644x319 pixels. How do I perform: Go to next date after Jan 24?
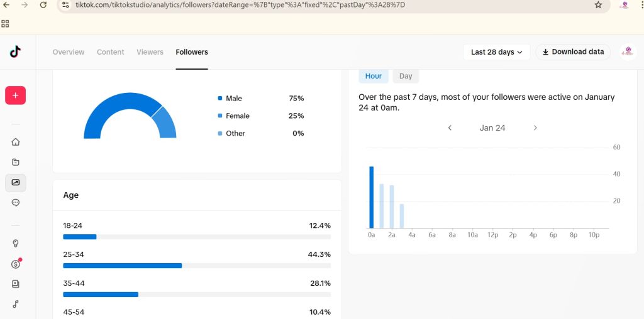click(x=535, y=127)
